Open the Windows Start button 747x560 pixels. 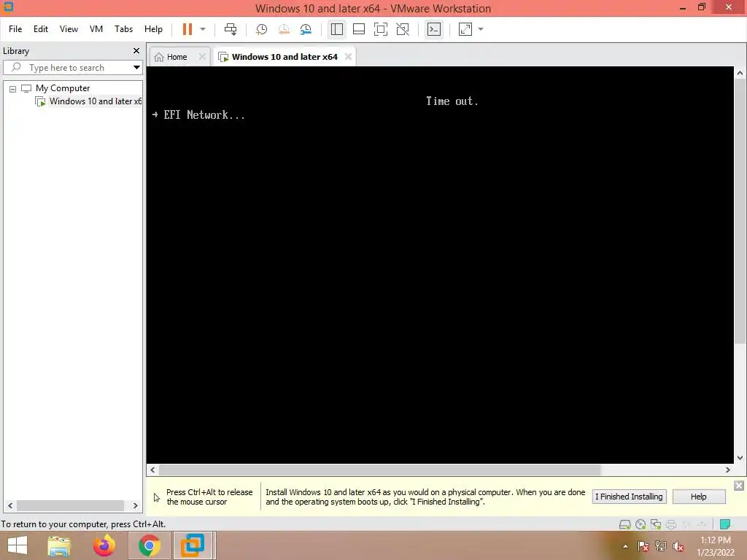pos(18,545)
